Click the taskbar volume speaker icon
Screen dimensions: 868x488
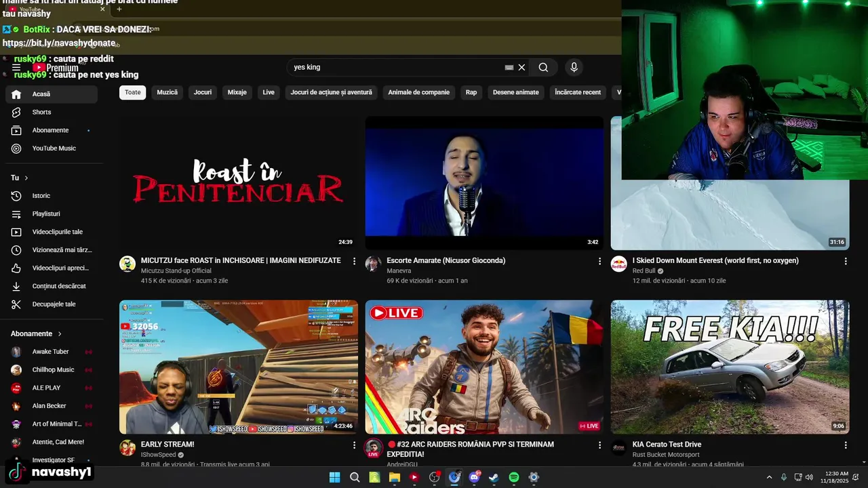tap(809, 477)
